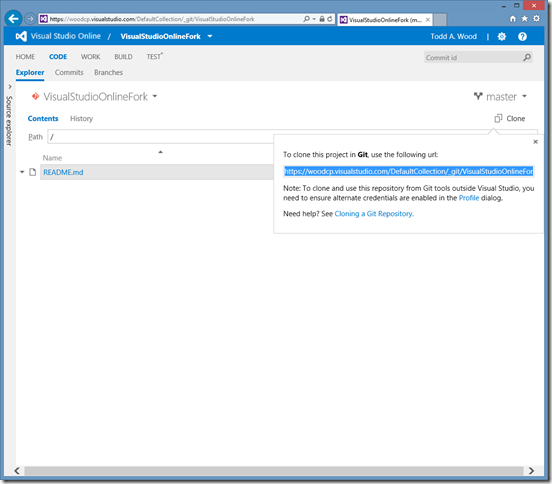The image size is (552, 484).
Task: Click Todd A. Wood user name
Action: click(x=453, y=36)
